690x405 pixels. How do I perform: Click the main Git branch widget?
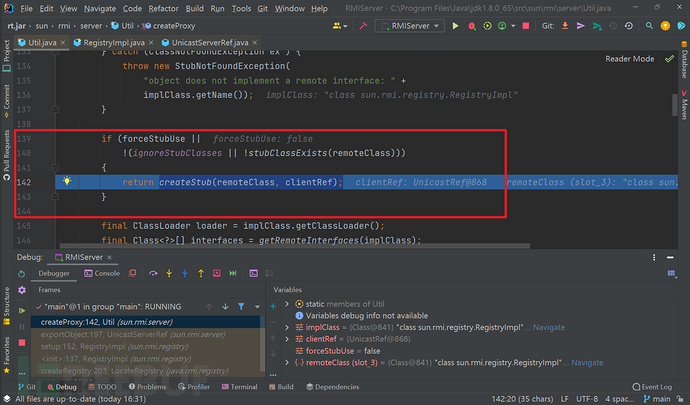coord(657,399)
